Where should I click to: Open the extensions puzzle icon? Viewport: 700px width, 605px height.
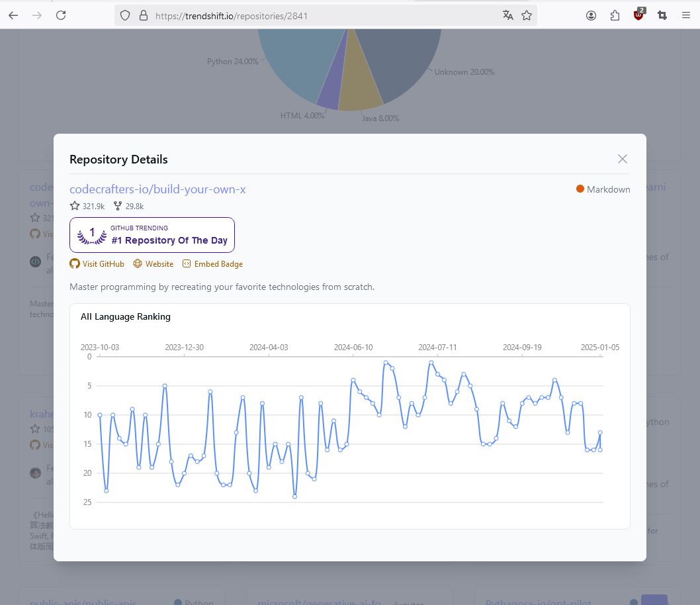(615, 16)
